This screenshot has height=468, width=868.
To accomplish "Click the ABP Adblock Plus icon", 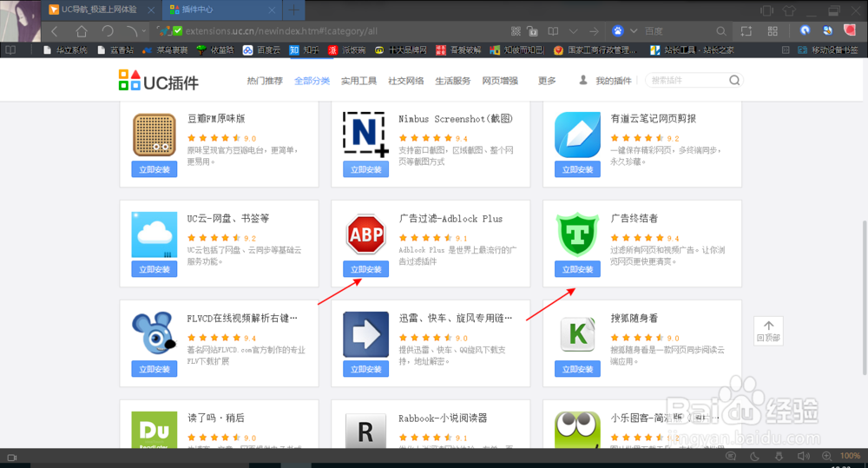I will coord(366,234).
